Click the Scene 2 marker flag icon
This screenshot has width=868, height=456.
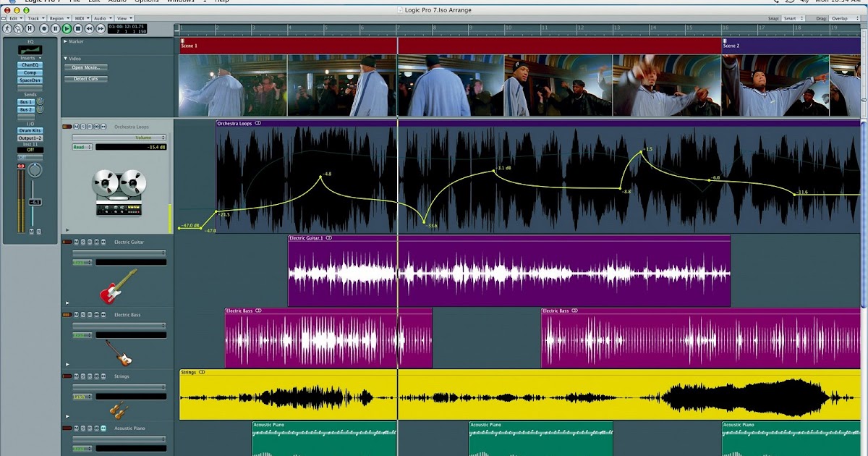point(725,41)
